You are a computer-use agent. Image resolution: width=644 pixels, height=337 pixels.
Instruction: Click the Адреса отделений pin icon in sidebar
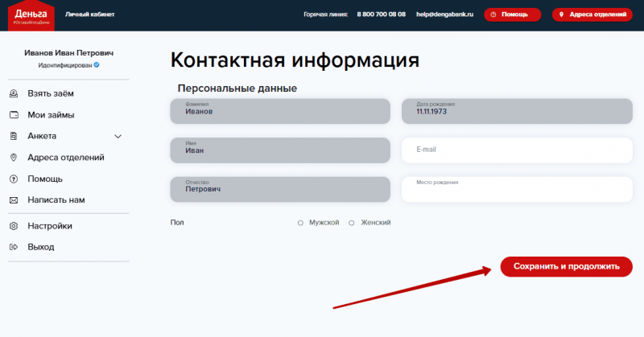click(x=14, y=158)
